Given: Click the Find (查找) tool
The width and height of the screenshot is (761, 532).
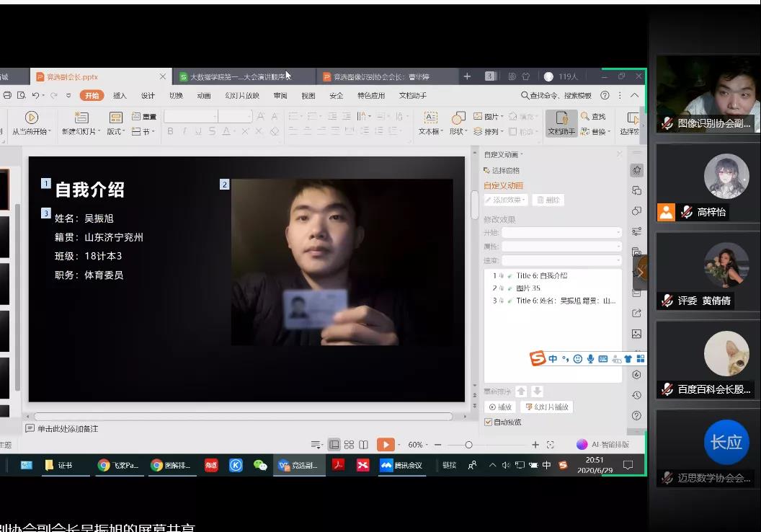Looking at the screenshot, I should coord(594,117).
